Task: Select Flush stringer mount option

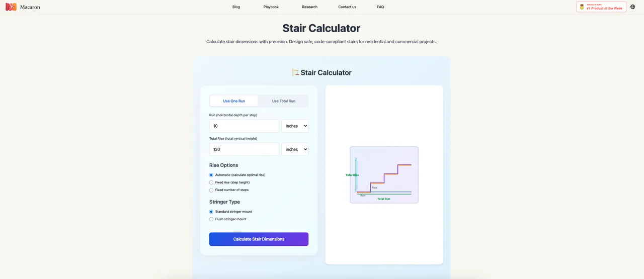Action: click(211, 219)
